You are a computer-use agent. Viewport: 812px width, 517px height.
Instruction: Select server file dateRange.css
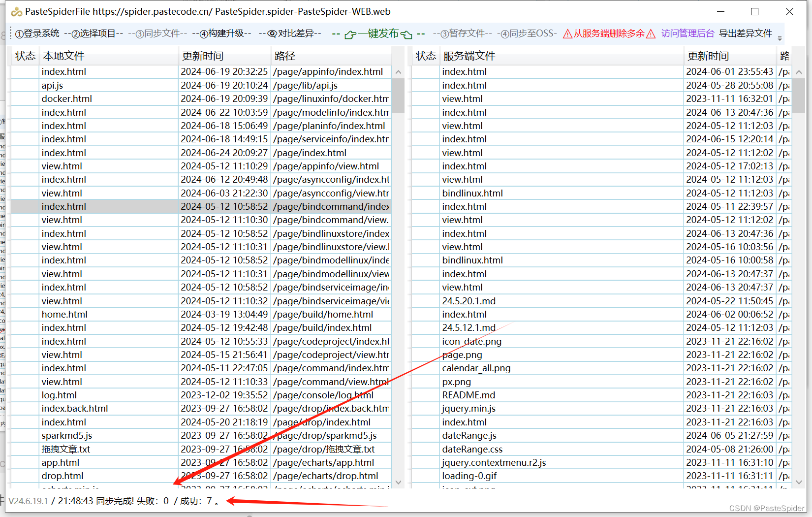(472, 449)
